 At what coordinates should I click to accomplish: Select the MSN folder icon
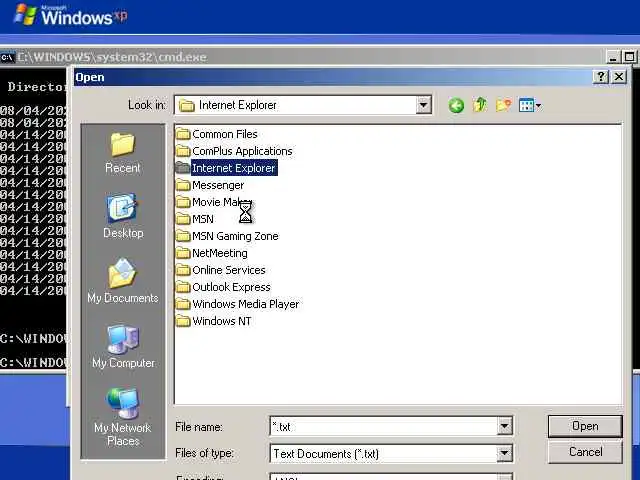coord(183,219)
